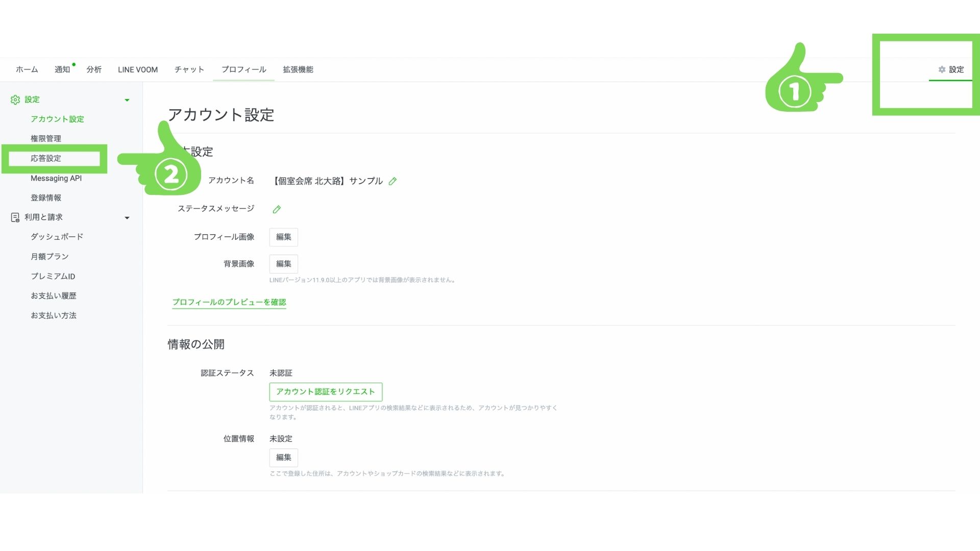This screenshot has height=551, width=980.
Task: Click the gear icon next to top-right 設定
Action: 942,69
